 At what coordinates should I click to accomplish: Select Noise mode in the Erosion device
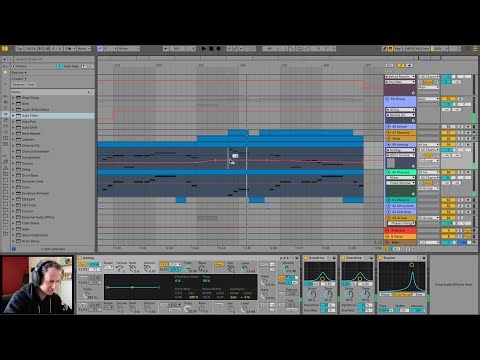(x=385, y=295)
